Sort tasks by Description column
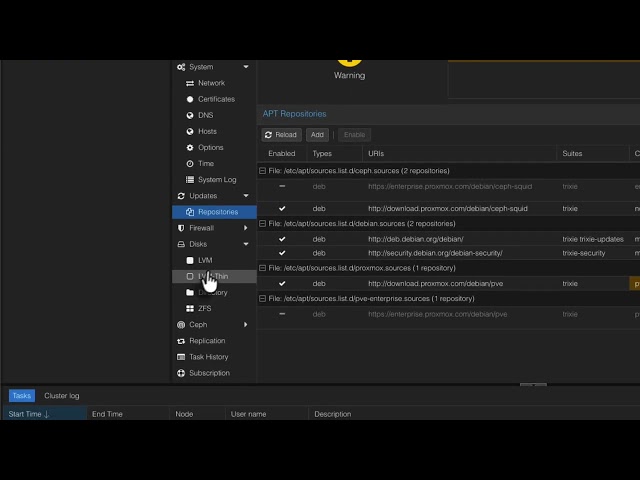The height and width of the screenshot is (480, 640). click(x=473, y=414)
